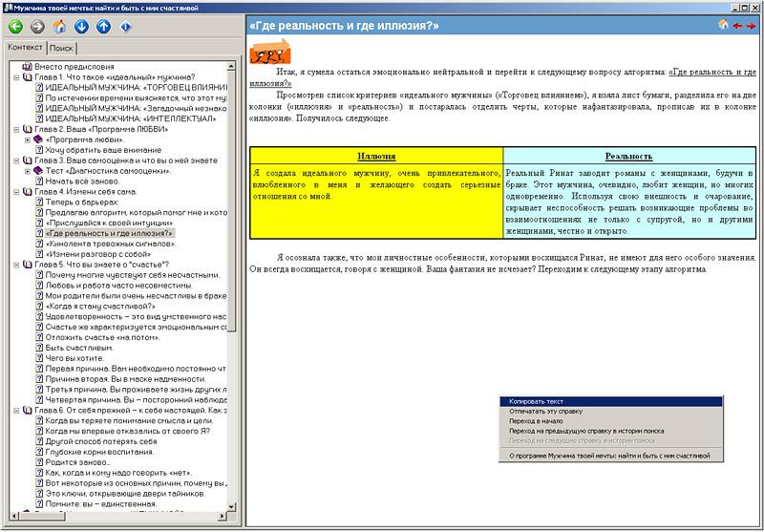The image size is (764, 532).
Task: Expand the «Программа любви» tree node
Action: tap(28, 139)
